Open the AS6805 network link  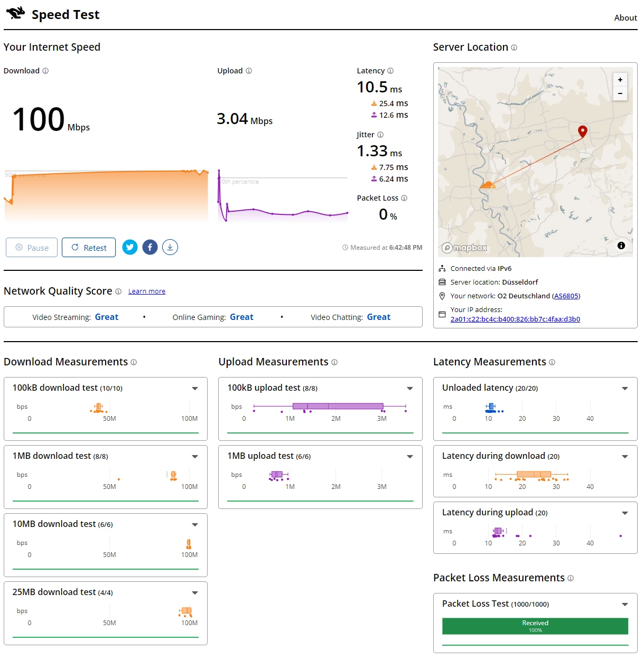(566, 296)
